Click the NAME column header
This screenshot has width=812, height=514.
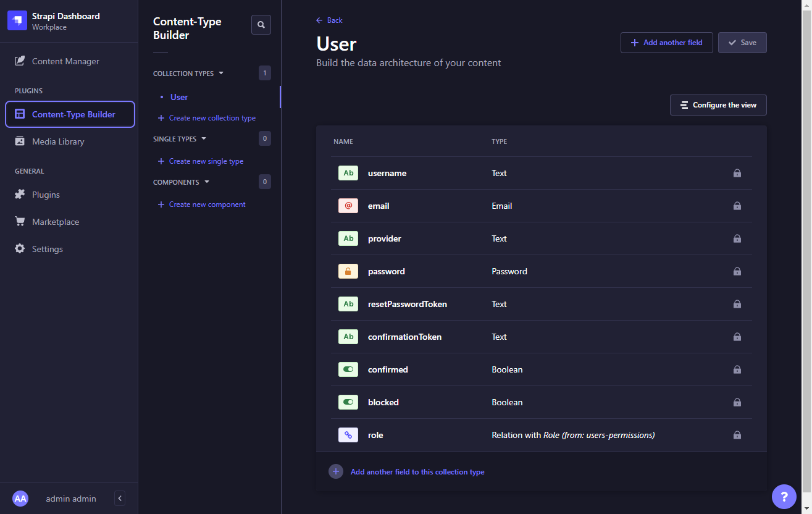point(343,141)
